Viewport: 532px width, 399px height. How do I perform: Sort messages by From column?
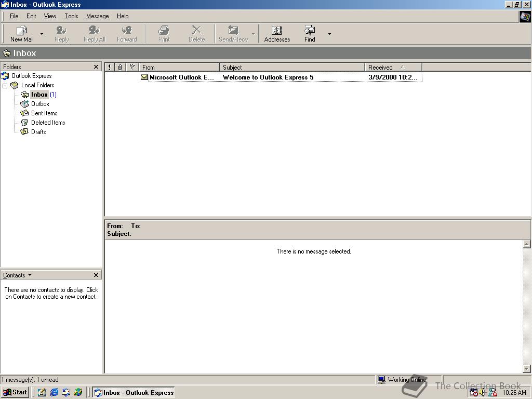pyautogui.click(x=179, y=67)
